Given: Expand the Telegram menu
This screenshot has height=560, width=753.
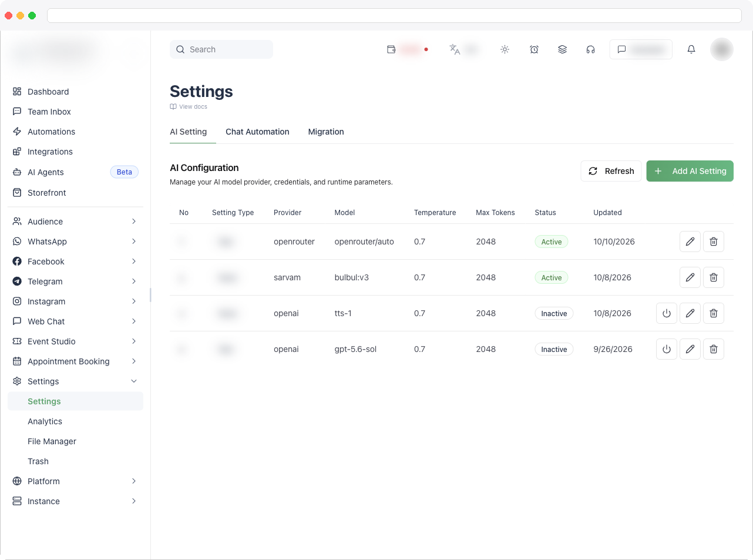Looking at the screenshot, I should coord(75,281).
